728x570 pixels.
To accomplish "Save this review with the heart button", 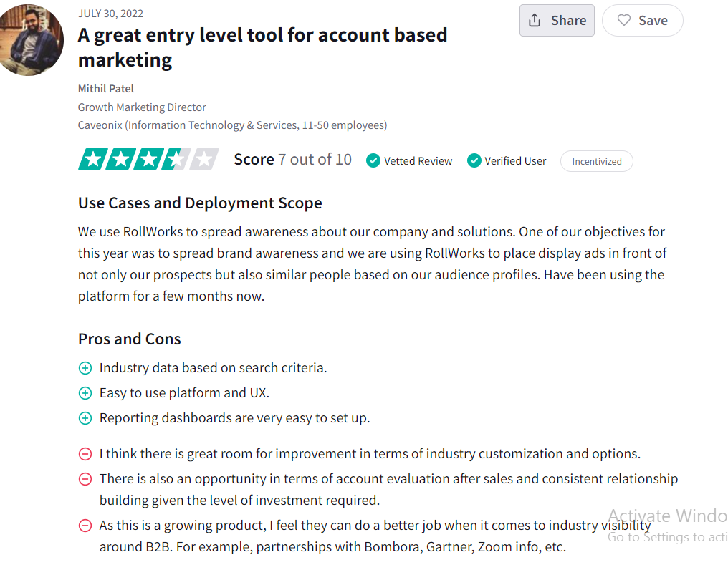I will pos(642,21).
